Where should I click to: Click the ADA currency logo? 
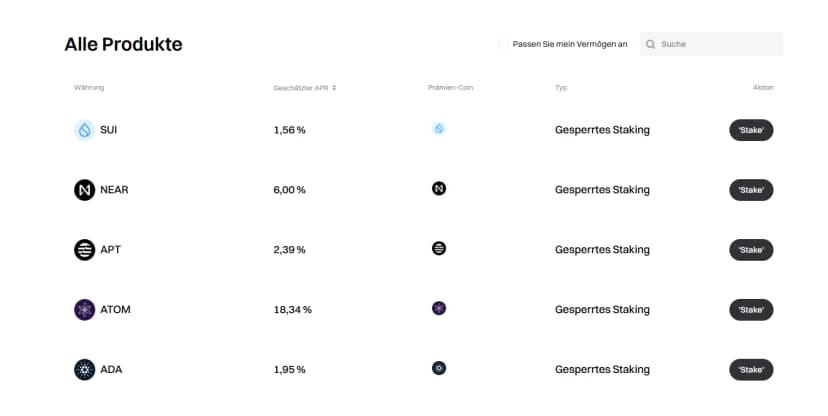pos(84,370)
